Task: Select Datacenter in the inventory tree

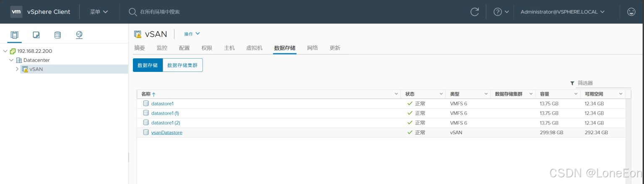Action: coord(36,60)
